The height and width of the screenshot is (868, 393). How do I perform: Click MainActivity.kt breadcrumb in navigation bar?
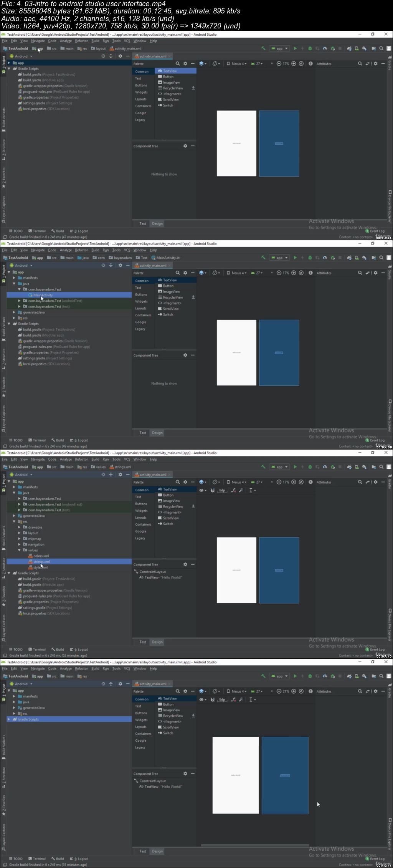[166, 258]
